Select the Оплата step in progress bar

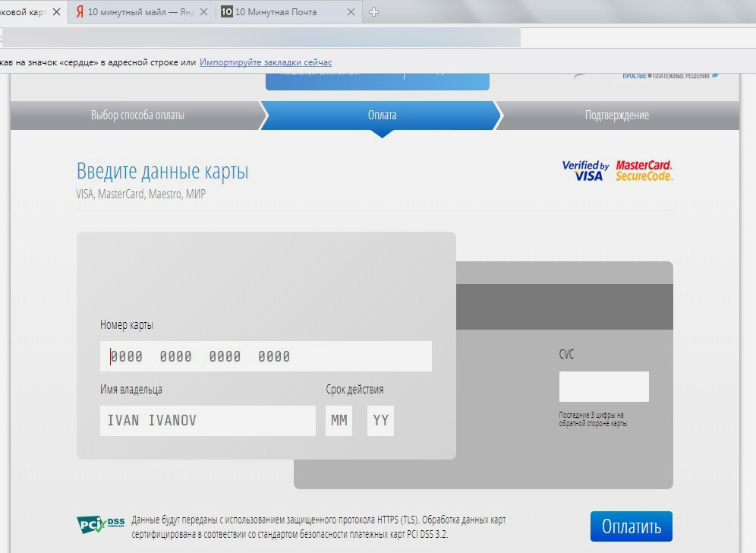(x=382, y=115)
